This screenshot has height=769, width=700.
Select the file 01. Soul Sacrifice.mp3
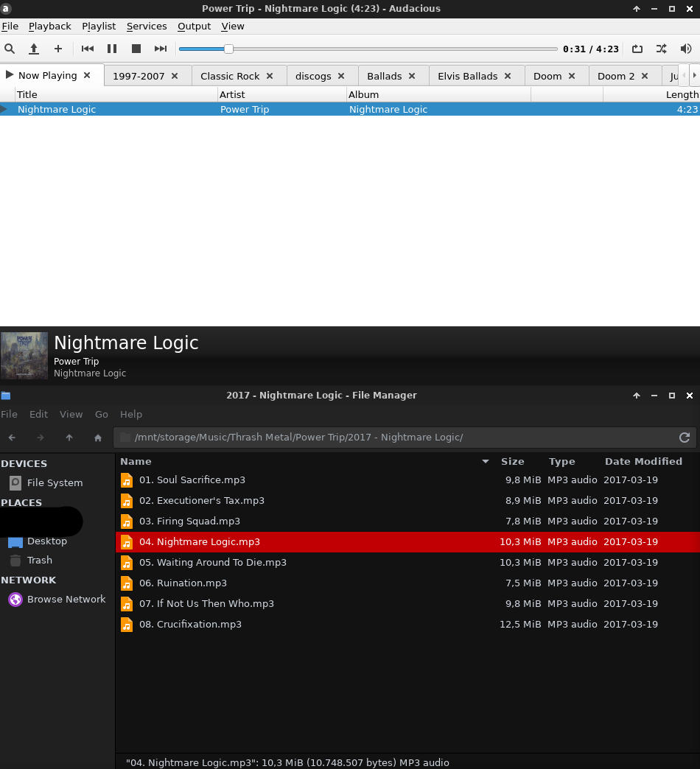click(407, 480)
